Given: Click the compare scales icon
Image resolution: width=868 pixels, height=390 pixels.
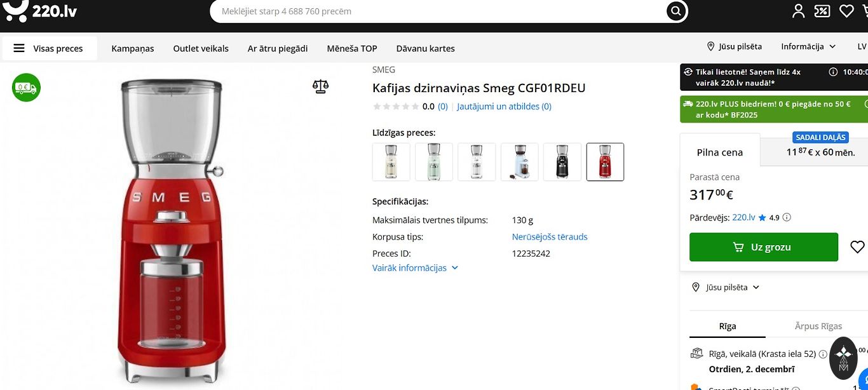Looking at the screenshot, I should 321,86.
